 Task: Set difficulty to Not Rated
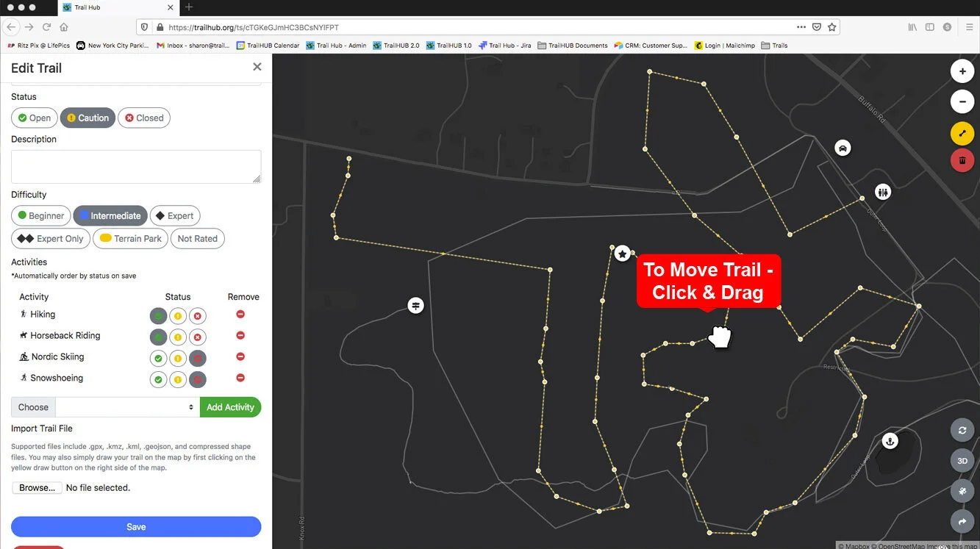tap(198, 239)
